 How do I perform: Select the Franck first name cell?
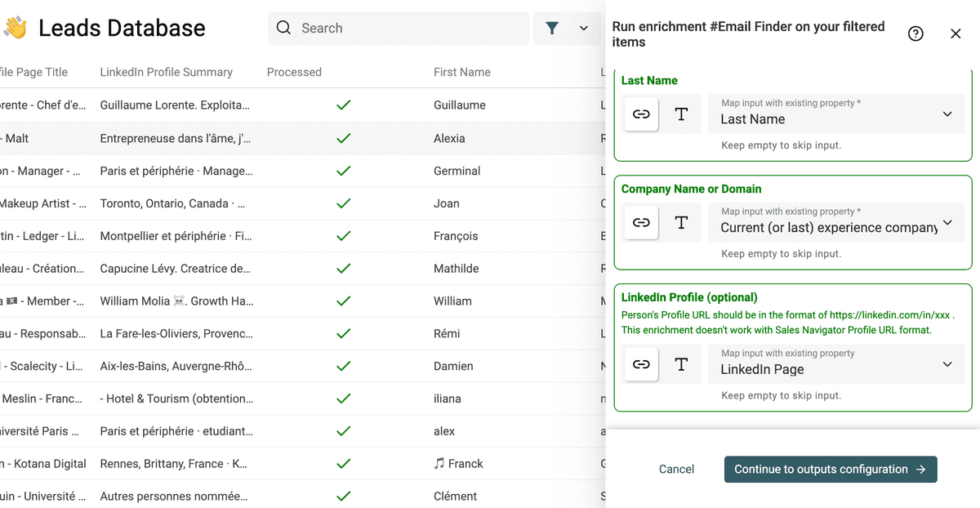tap(459, 463)
